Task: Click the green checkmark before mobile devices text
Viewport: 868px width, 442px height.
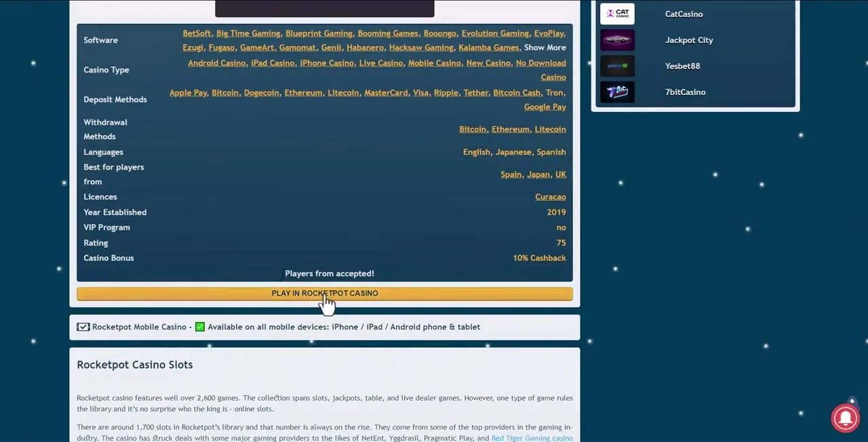Action: tap(200, 327)
